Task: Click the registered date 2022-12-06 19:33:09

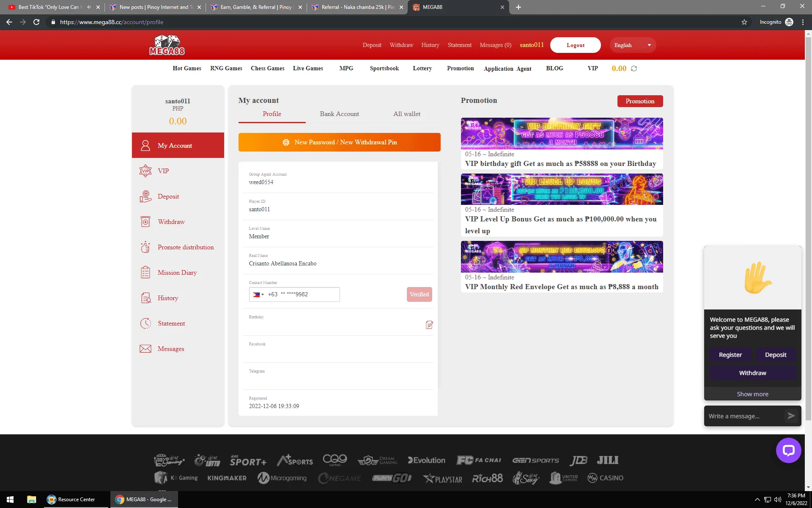Action: [x=274, y=406]
